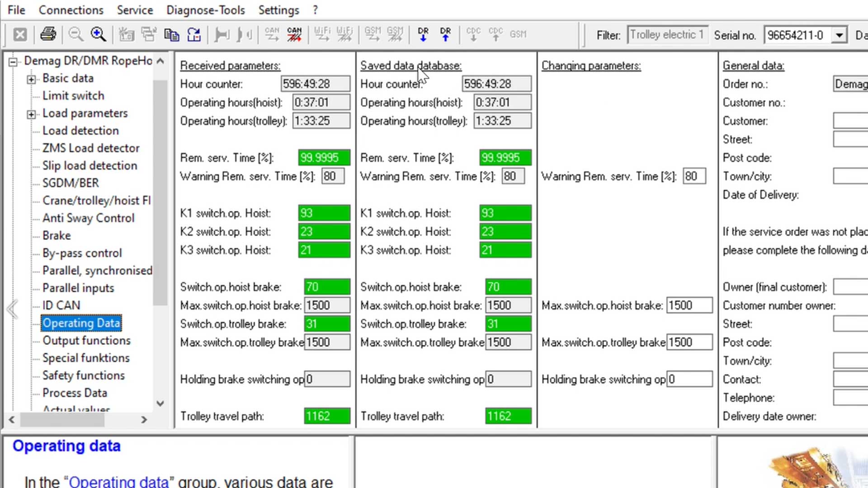The height and width of the screenshot is (488, 868).
Task: Open the question mark help menu
Action: coord(315,10)
